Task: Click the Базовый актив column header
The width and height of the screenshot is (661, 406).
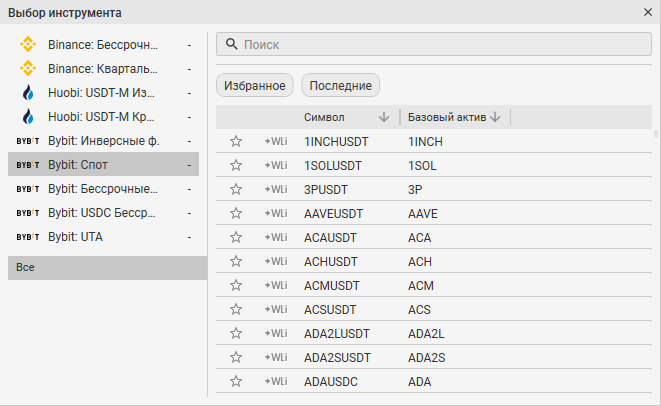Action: 447,117
